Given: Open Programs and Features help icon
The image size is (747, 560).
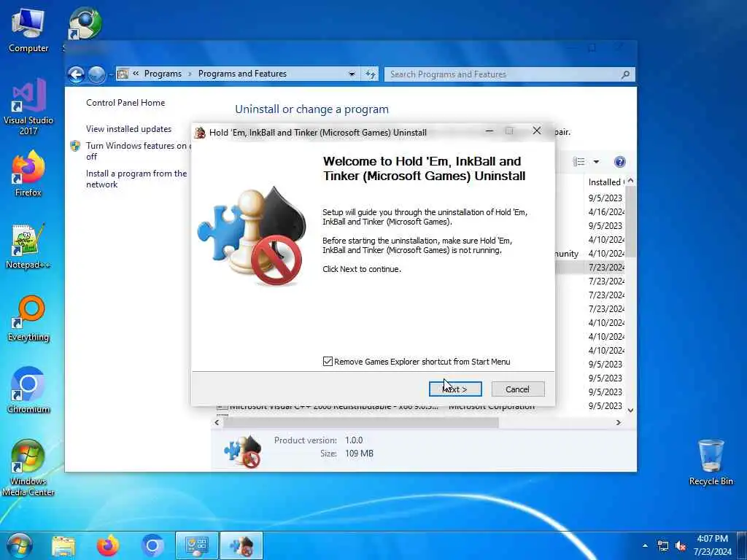Looking at the screenshot, I should tap(619, 162).
